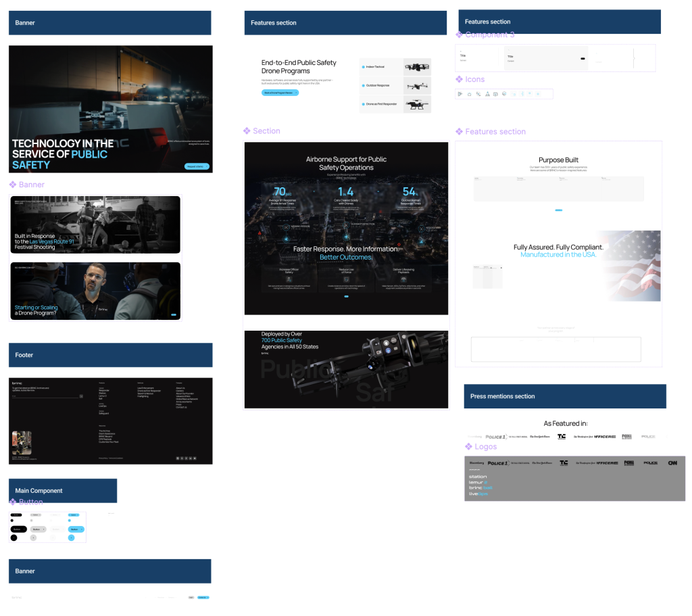Click the Footer section header bar

(110, 355)
